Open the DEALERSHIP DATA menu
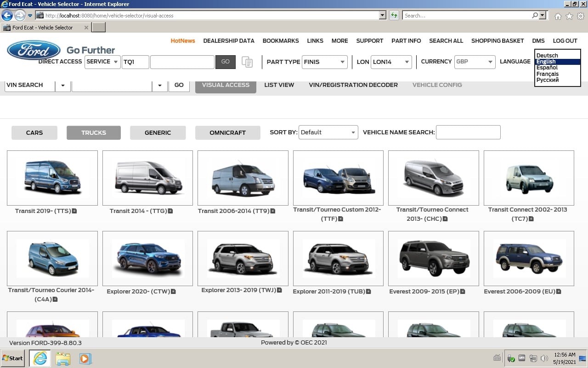Image resolution: width=588 pixels, height=368 pixels. pyautogui.click(x=229, y=40)
